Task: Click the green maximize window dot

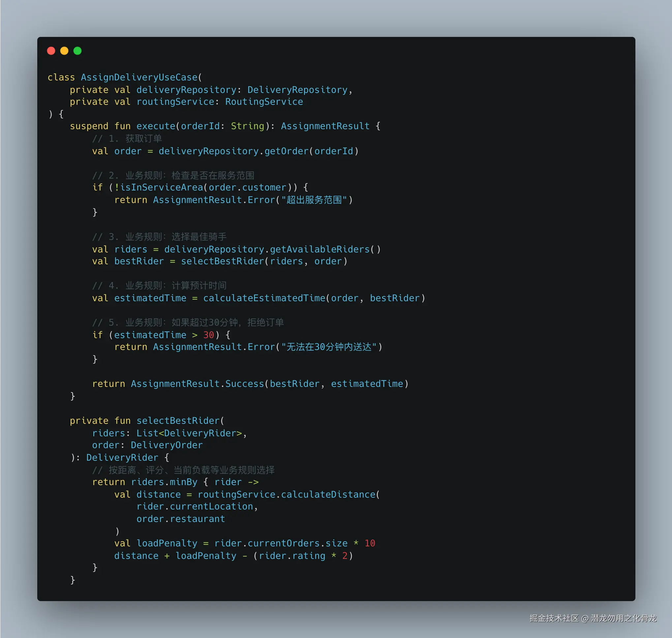Action: point(77,51)
